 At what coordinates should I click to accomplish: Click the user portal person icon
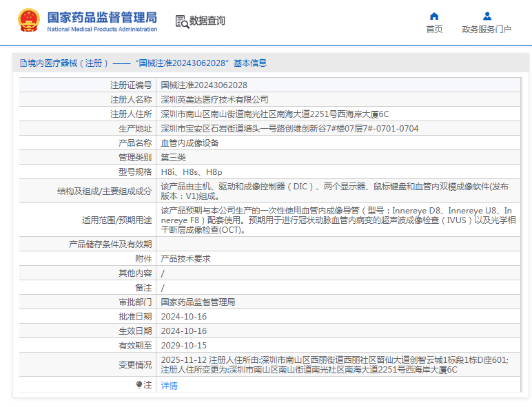[487, 16]
